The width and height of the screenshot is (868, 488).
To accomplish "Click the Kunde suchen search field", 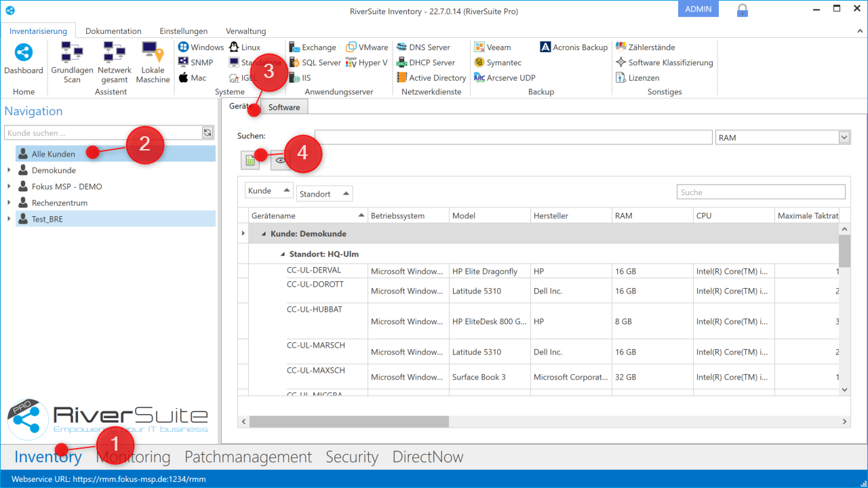I will click(x=103, y=133).
